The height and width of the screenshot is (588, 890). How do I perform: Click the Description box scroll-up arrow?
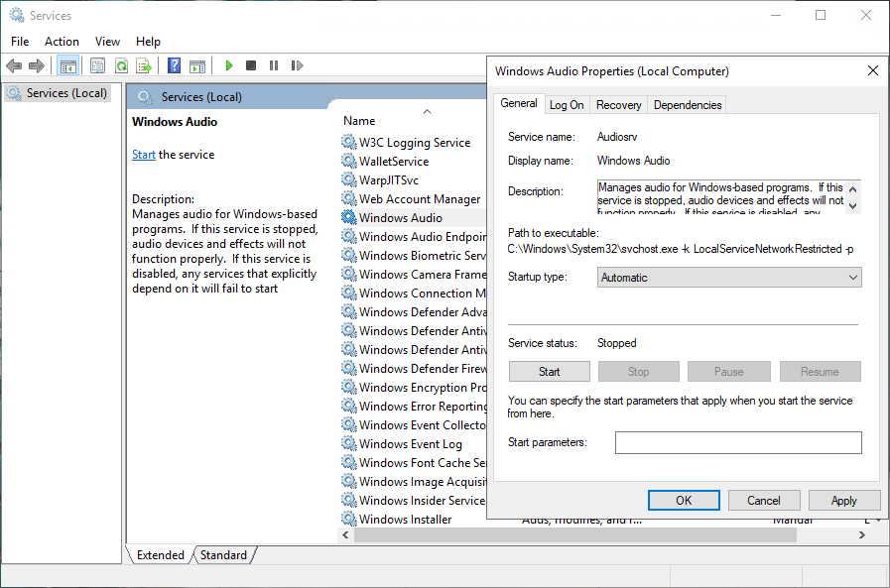pyautogui.click(x=852, y=189)
